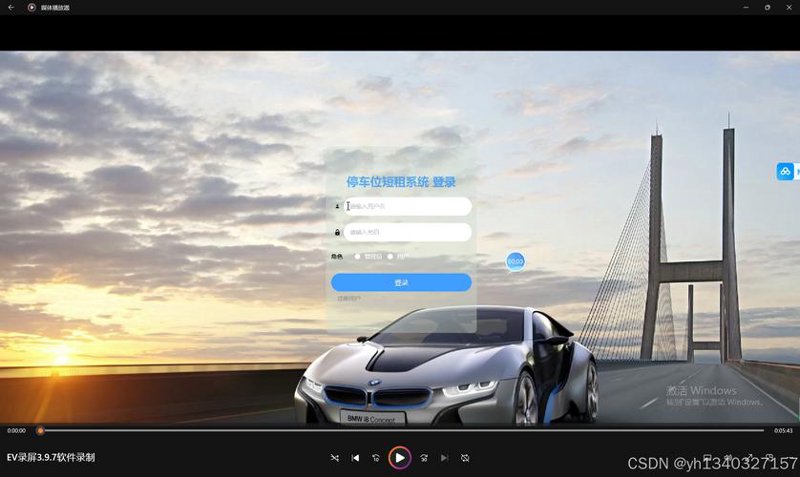Screen dimensions: 800x477
Task: Select the first role radio button
Action: click(x=358, y=257)
